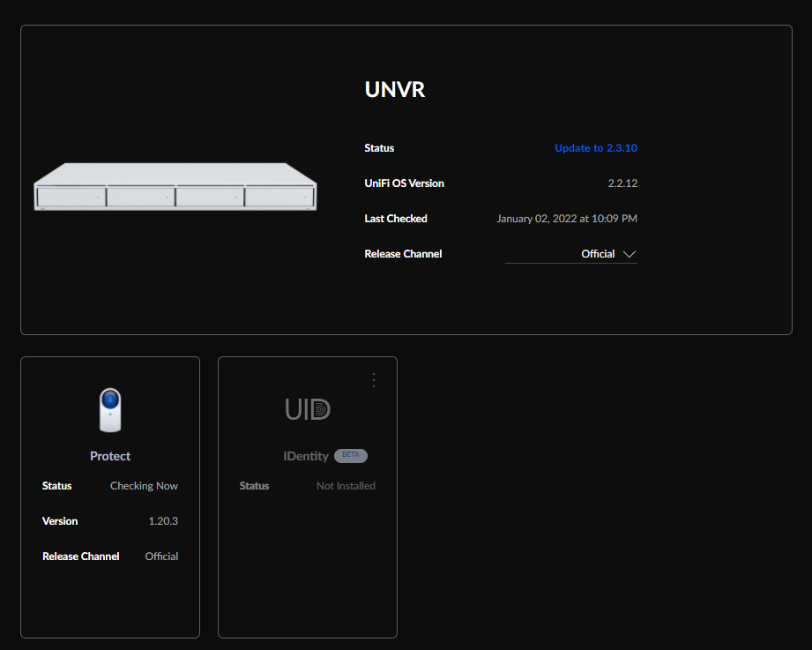The image size is (812, 650).
Task: Click the UniFi OS Version label
Action: coord(404,183)
